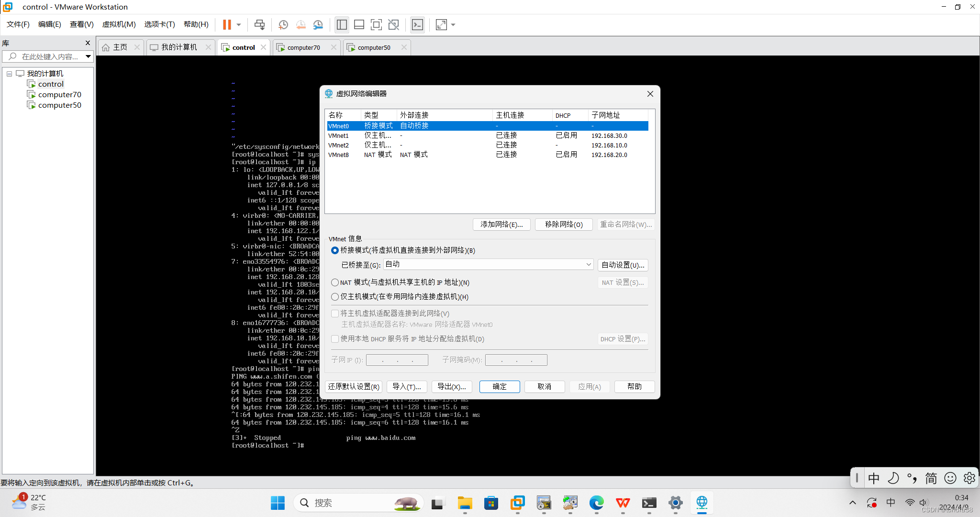Select the VMnet1 row in network list
980x517 pixels.
488,135
